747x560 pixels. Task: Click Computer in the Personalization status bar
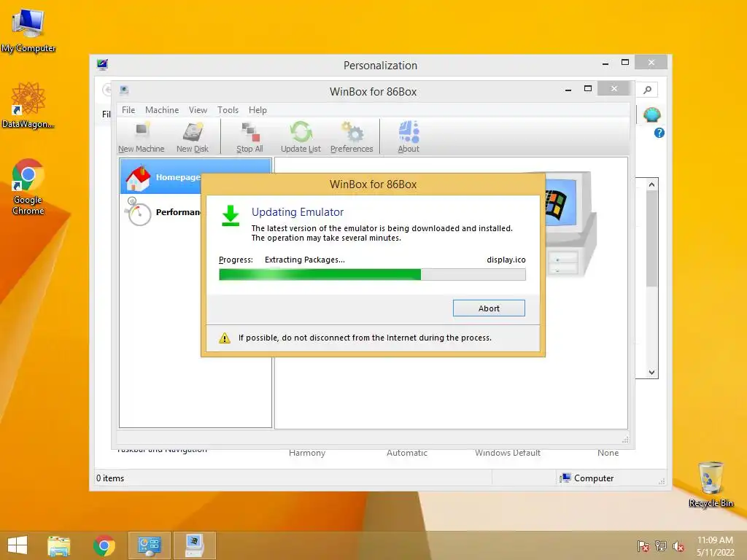coord(587,478)
